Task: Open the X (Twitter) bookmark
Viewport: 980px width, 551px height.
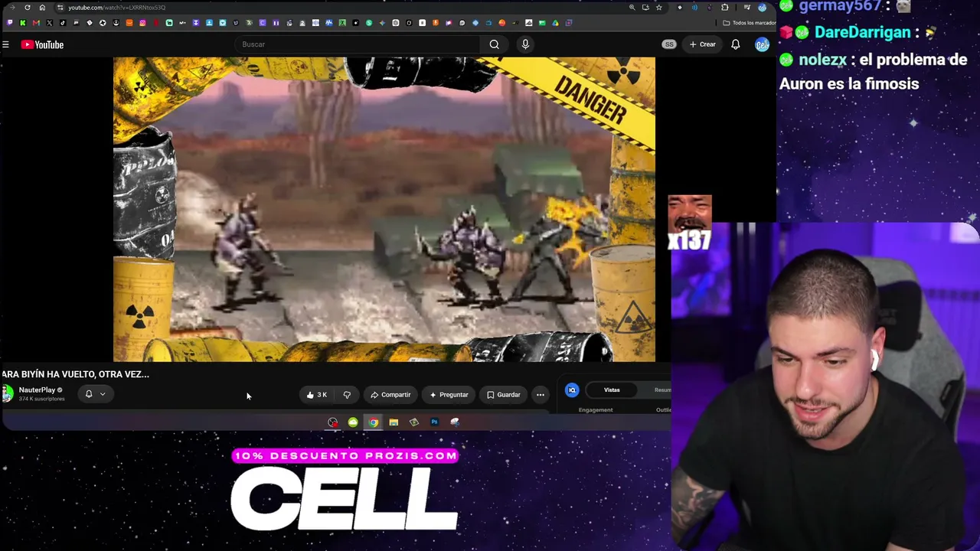Action: click(50, 23)
